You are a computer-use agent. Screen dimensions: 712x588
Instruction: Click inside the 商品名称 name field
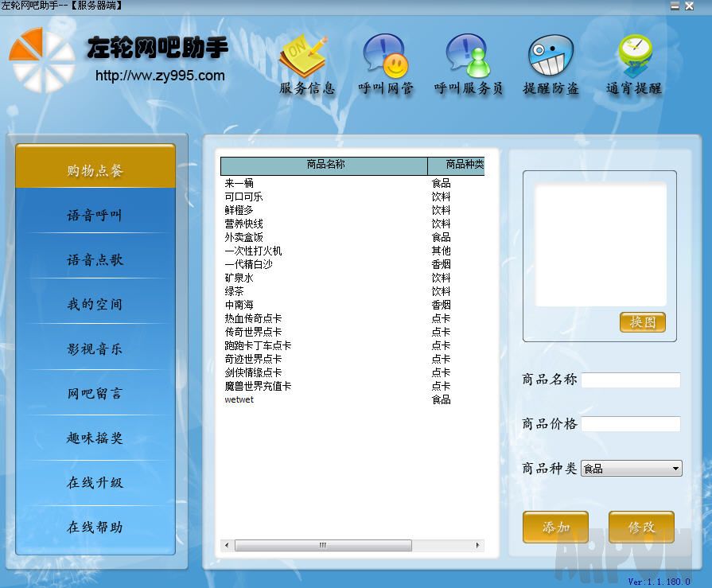631,380
